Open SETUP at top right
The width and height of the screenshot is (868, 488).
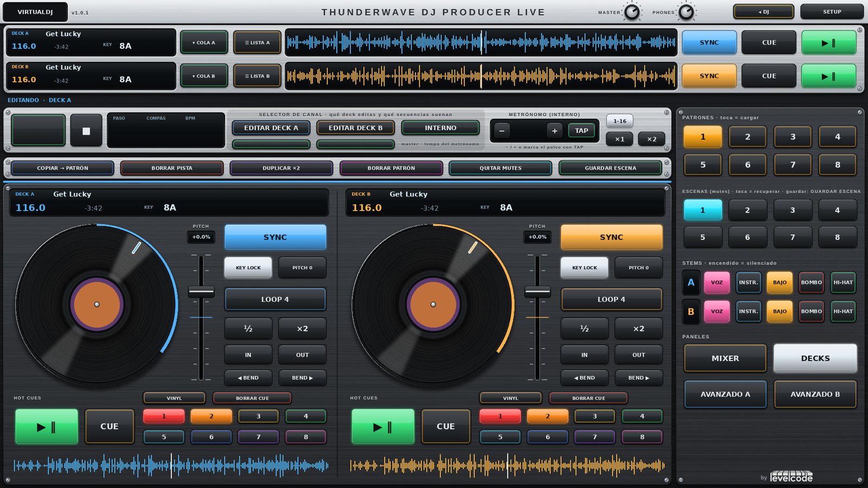tap(832, 12)
